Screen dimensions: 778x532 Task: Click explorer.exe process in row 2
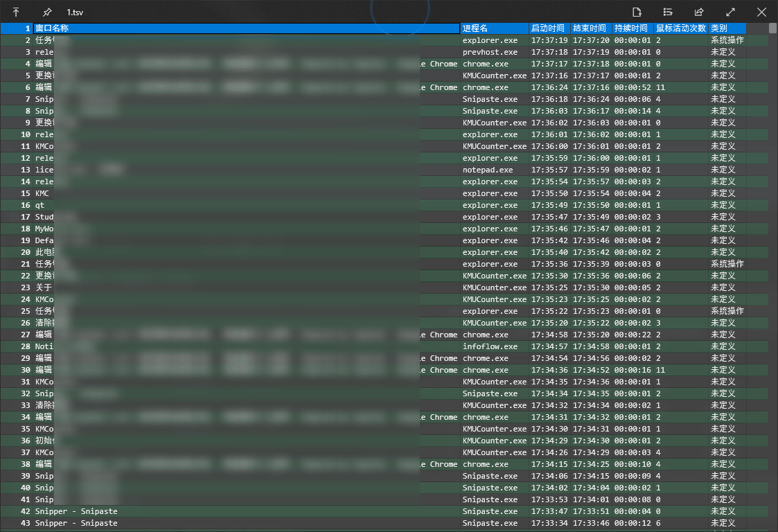[490, 40]
